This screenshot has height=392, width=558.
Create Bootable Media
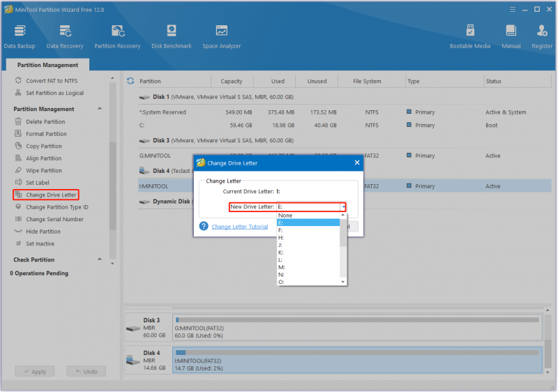point(469,36)
